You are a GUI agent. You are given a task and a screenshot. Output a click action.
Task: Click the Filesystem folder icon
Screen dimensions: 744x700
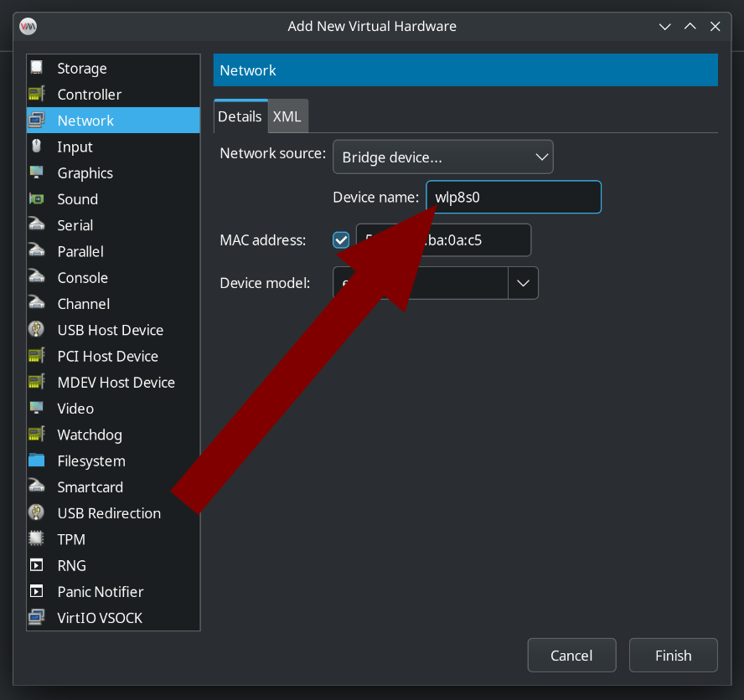click(37, 461)
